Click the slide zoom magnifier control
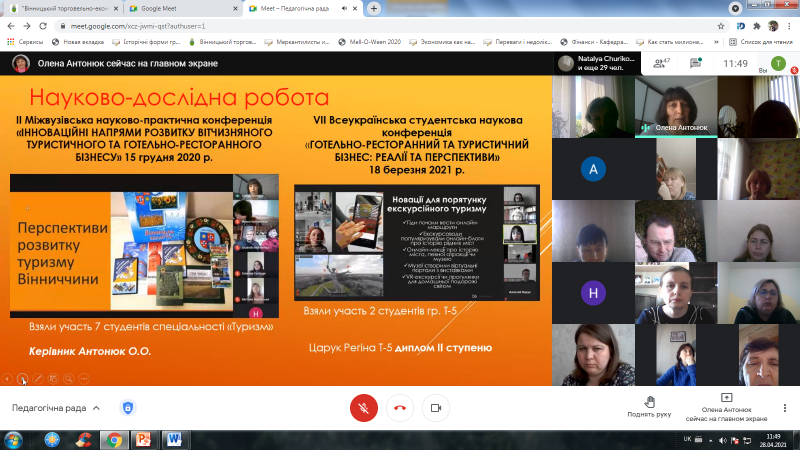 coord(68,379)
